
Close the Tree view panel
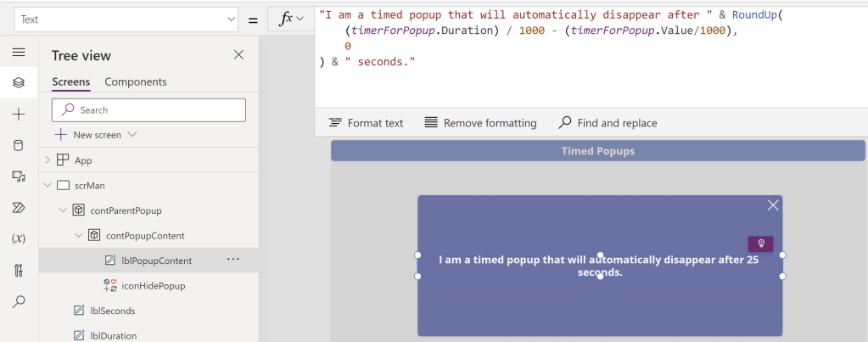point(238,55)
